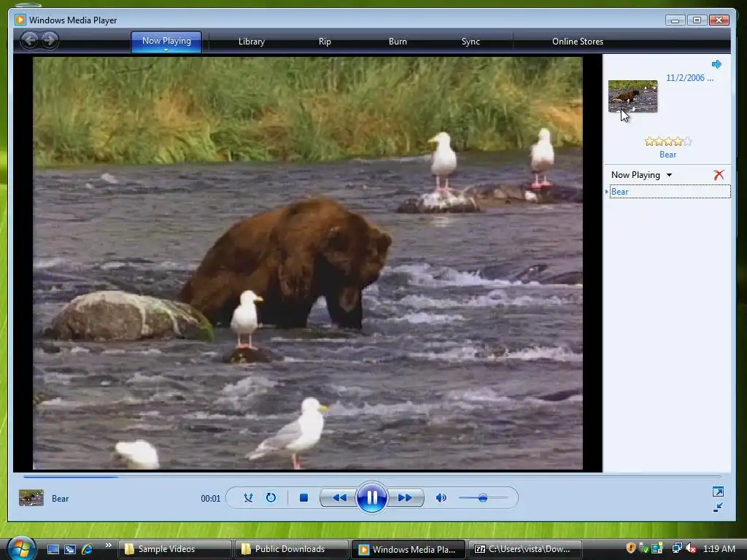Go back using the back arrow
The height and width of the screenshot is (560, 747).
point(30,40)
